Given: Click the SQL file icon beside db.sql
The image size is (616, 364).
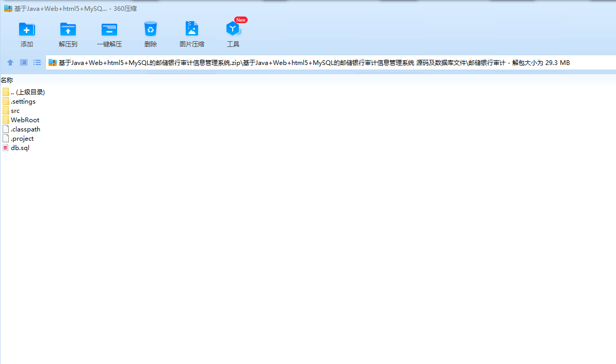Looking at the screenshot, I should click(6, 147).
